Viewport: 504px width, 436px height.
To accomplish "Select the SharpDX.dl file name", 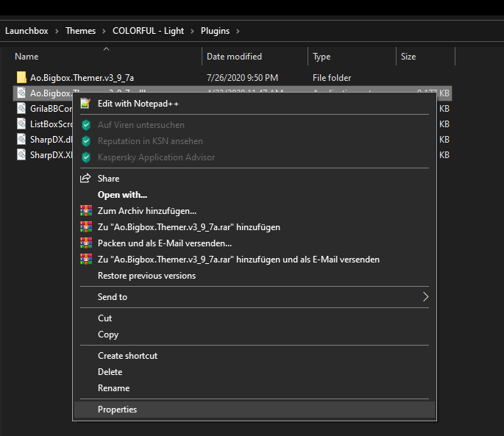I will pyautogui.click(x=51, y=140).
